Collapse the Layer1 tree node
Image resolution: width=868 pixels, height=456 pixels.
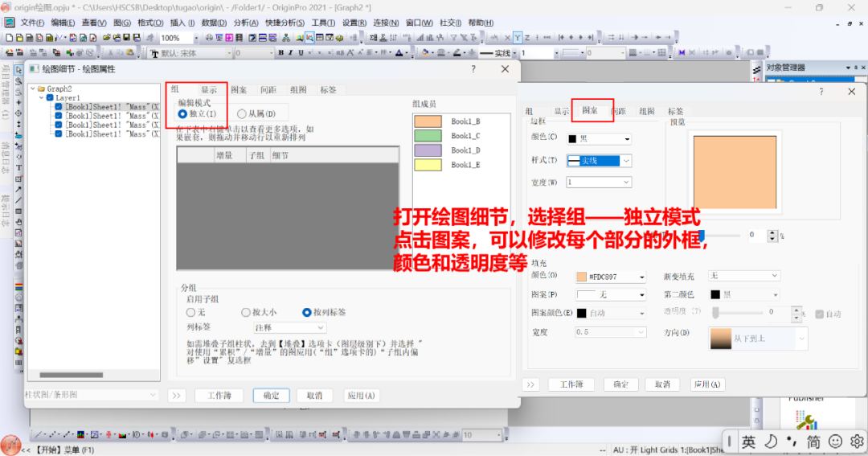(x=42, y=97)
